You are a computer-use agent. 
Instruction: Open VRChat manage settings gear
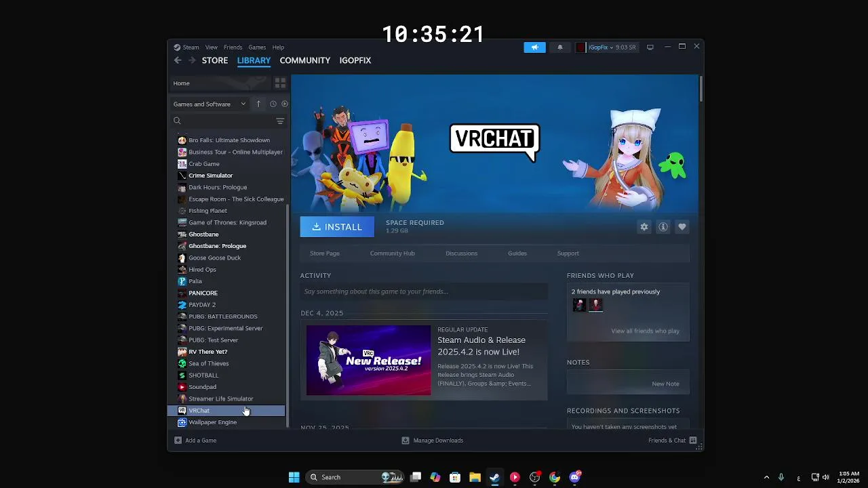644,227
